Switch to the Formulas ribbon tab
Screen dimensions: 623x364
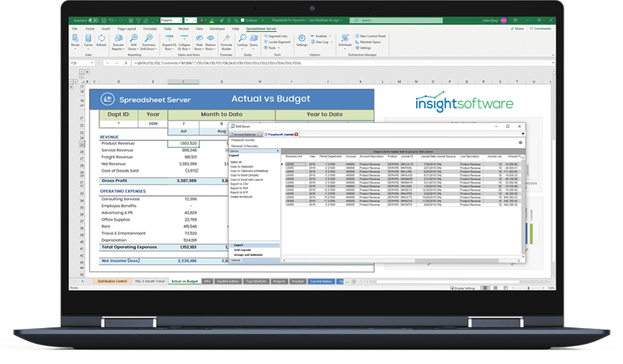pos(150,29)
